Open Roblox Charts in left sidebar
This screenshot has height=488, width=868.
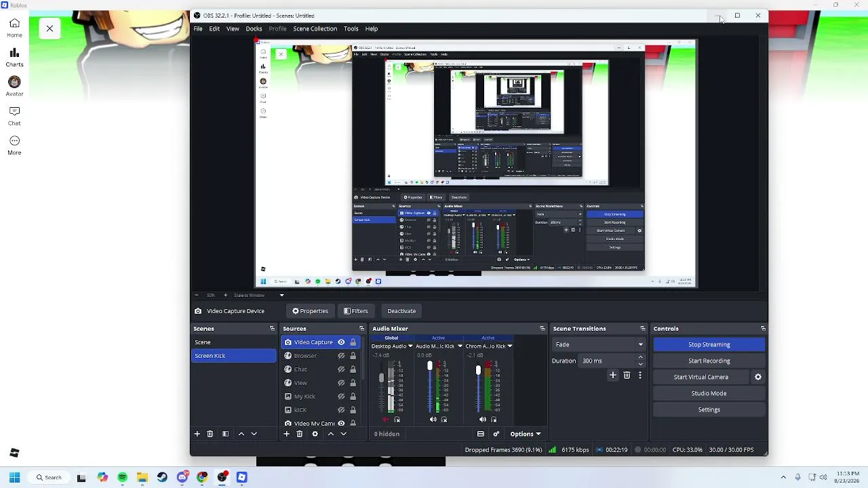(x=14, y=58)
